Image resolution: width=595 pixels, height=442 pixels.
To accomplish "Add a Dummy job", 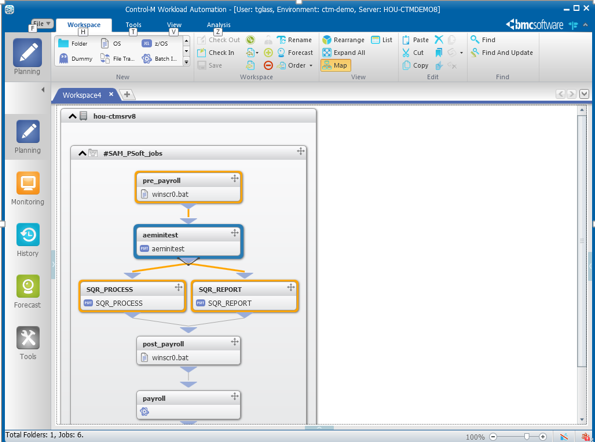I will pos(76,58).
